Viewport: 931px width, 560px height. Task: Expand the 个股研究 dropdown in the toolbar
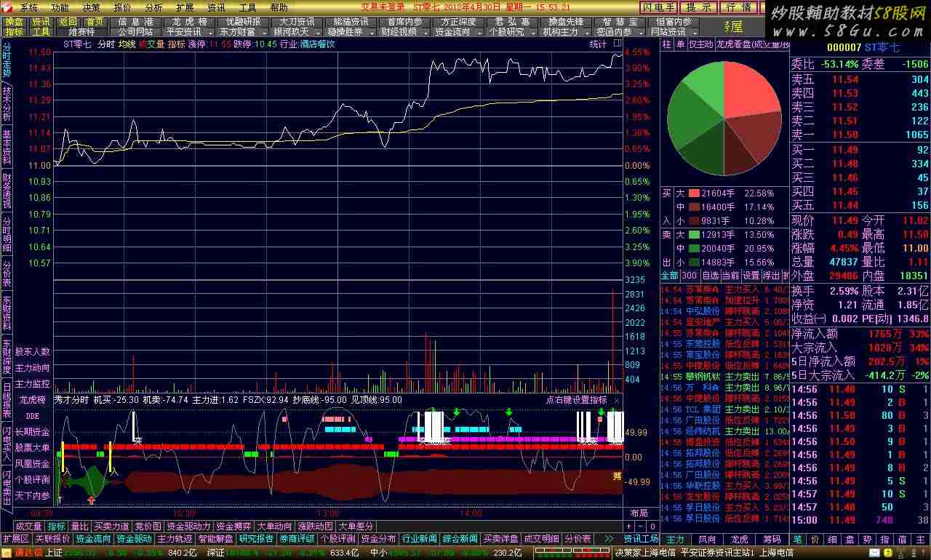point(534,33)
